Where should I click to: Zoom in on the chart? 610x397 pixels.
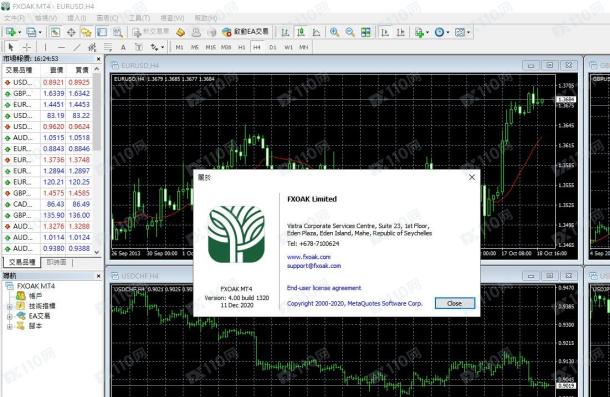coord(334,32)
